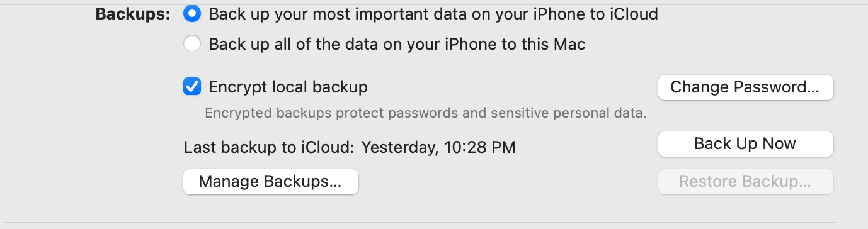Click the 'Yesterday, 10:28 PM' timestamp
Image resolution: width=868 pixels, height=229 pixels.
(438, 148)
